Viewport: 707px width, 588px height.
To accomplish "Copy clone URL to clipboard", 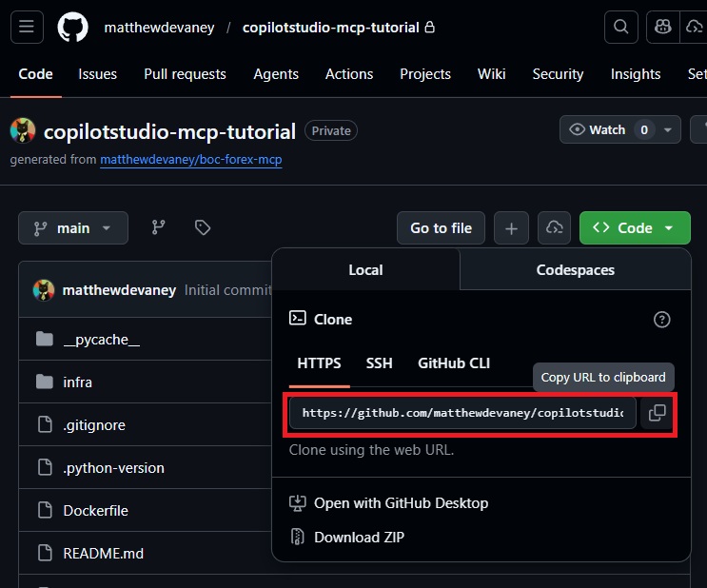I will tap(657, 413).
